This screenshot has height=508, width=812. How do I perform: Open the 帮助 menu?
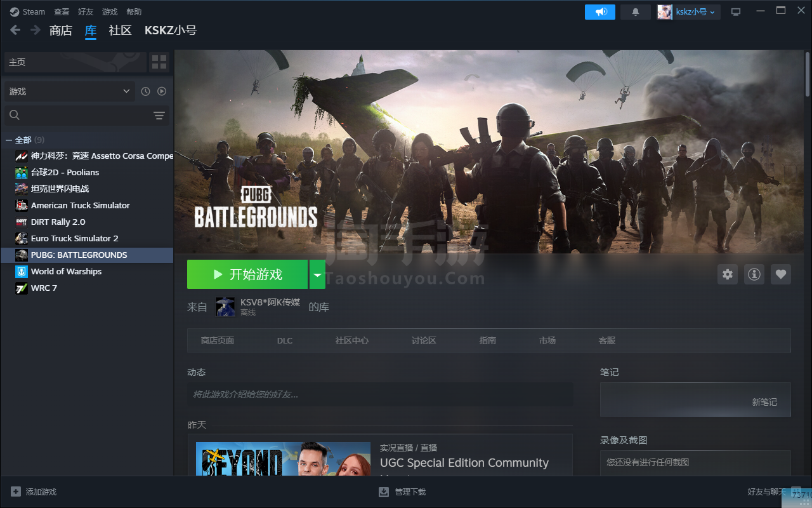[x=134, y=11]
